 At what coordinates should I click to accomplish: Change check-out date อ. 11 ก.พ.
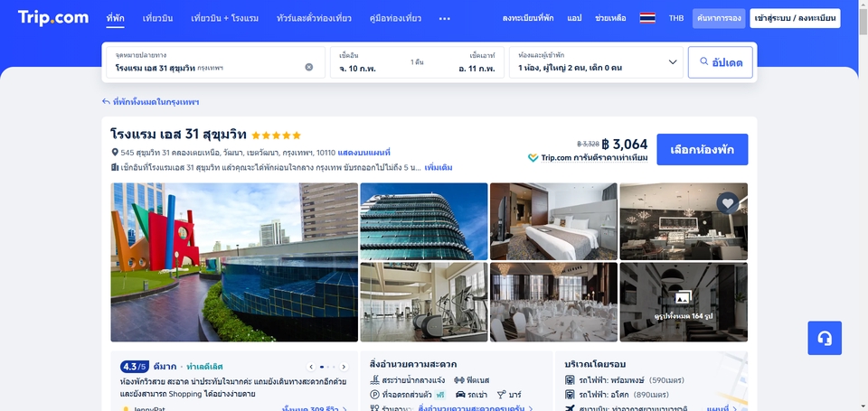(x=476, y=68)
